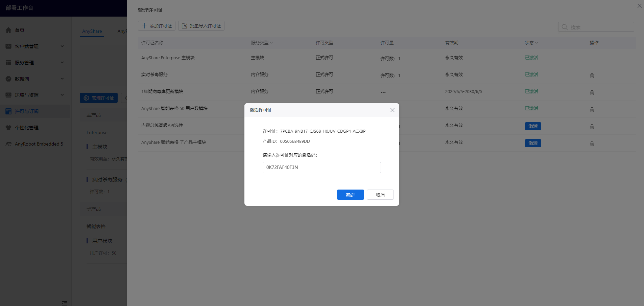
Task: Select the AnyShare Enterprise 主模块 row name
Action: click(x=168, y=58)
